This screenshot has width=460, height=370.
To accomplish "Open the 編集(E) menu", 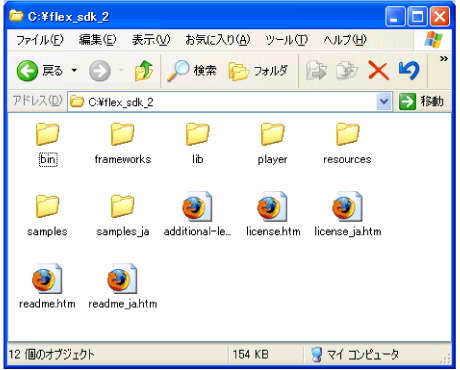I will (97, 40).
